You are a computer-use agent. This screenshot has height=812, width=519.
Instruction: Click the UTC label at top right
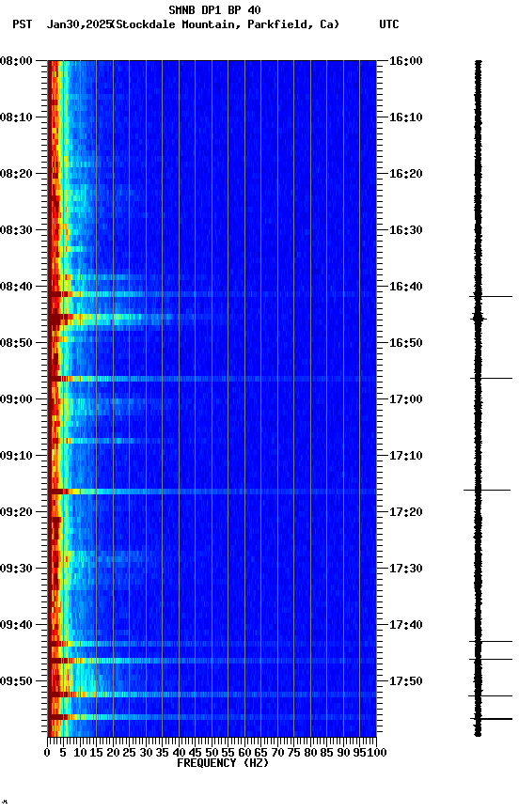tap(389, 24)
